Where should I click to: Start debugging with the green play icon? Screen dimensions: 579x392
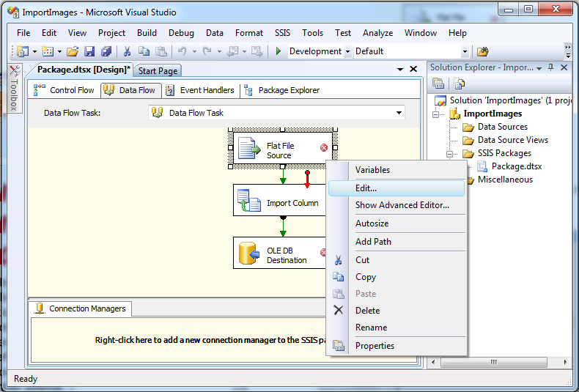[279, 51]
